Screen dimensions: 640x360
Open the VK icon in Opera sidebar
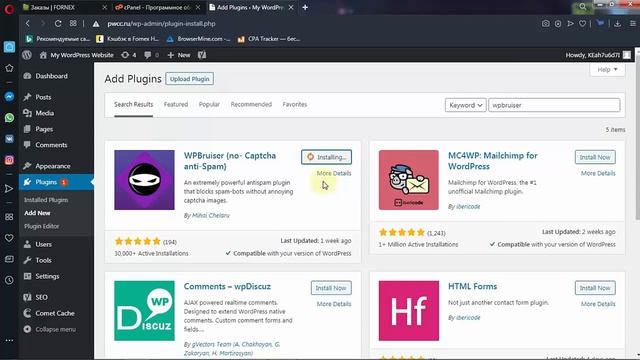click(x=9, y=139)
